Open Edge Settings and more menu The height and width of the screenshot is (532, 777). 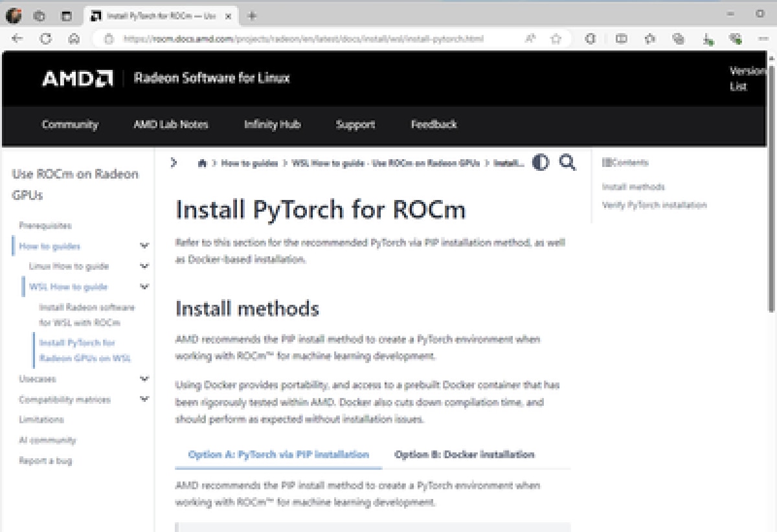763,39
